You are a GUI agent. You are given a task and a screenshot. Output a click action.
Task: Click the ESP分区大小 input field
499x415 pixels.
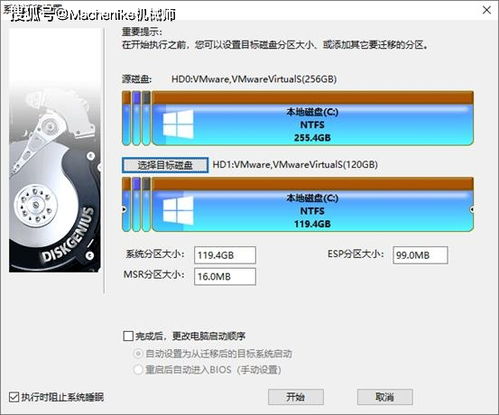coord(420,255)
